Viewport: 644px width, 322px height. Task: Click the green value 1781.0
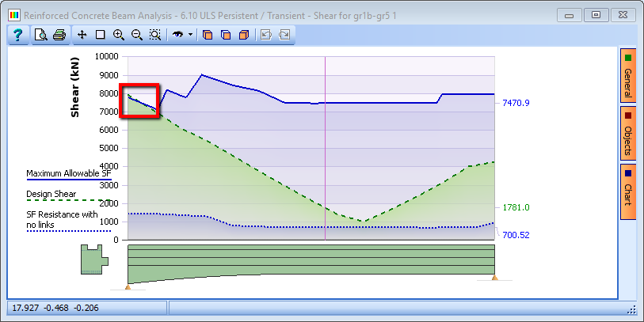click(x=516, y=207)
